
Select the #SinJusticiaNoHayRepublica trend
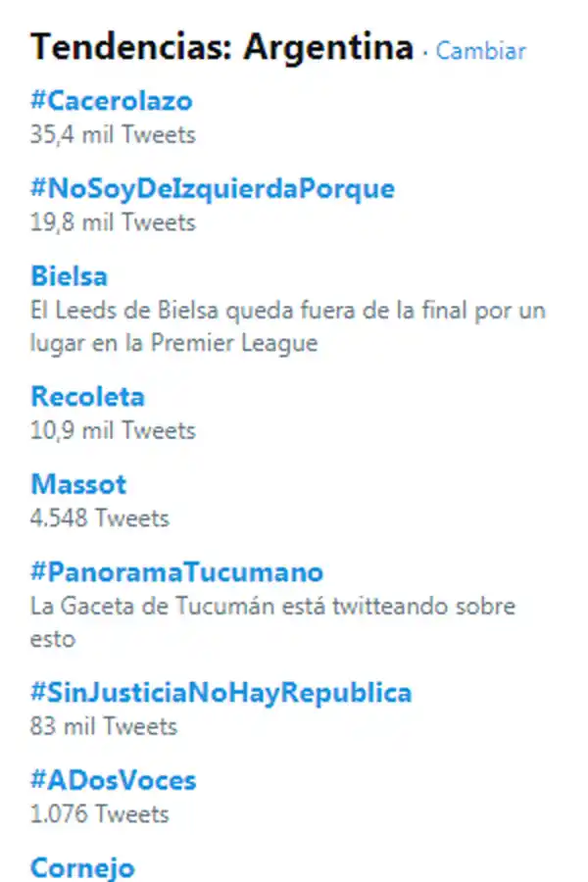219,692
